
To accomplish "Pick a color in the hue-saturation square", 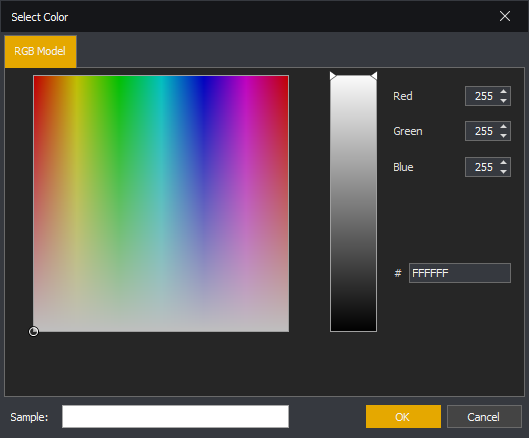I will [161, 203].
